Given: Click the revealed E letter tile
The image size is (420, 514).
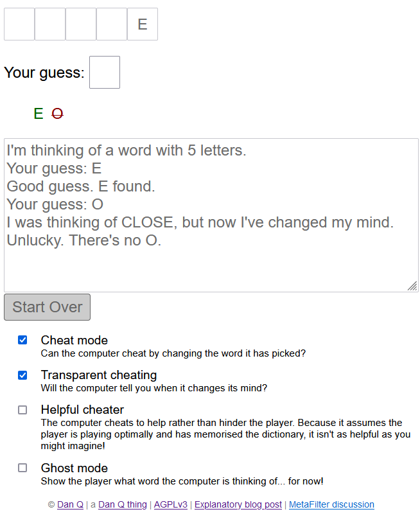Looking at the screenshot, I should (x=143, y=24).
